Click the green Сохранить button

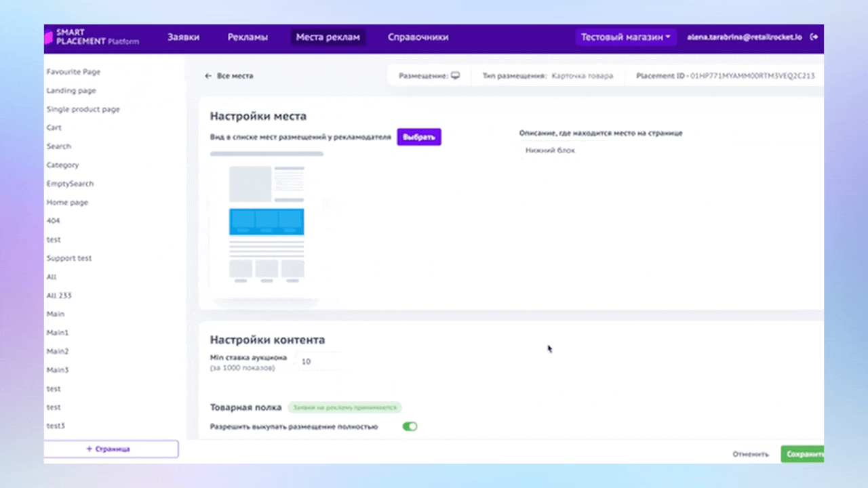click(803, 454)
